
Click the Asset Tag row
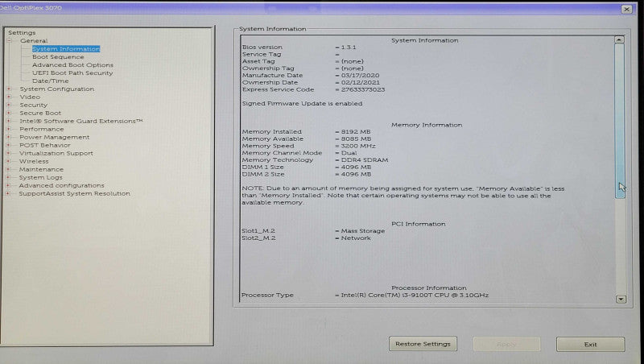303,61
